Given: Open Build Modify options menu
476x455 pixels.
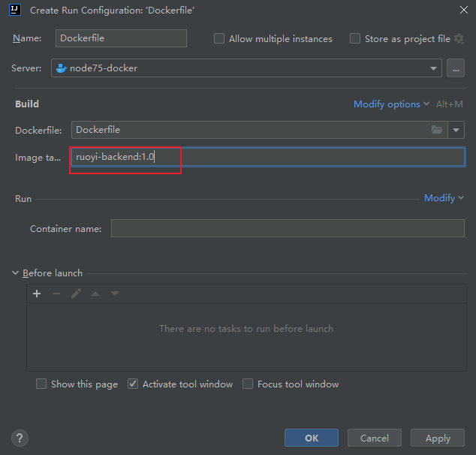Looking at the screenshot, I should (391, 104).
